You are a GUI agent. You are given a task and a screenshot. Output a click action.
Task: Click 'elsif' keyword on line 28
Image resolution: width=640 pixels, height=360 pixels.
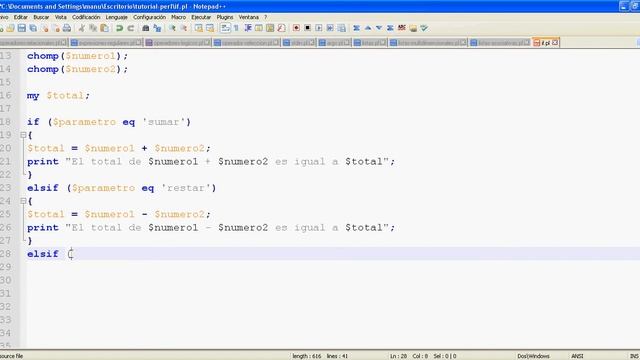click(43, 254)
